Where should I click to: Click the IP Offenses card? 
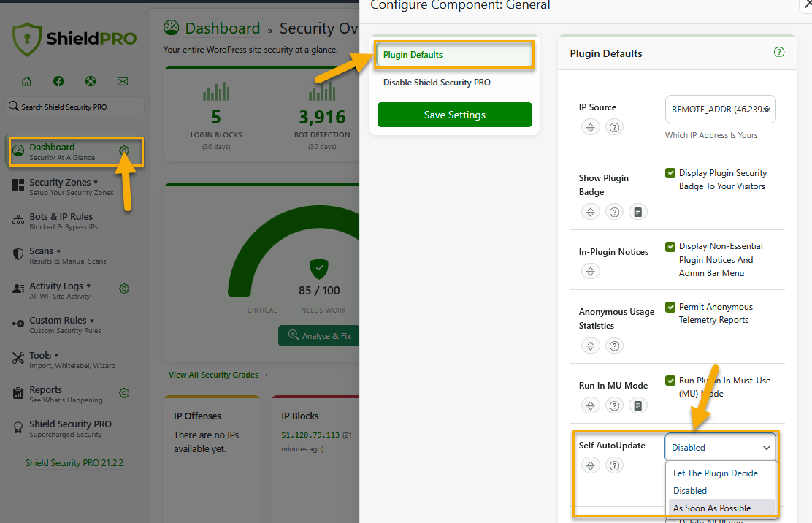pyautogui.click(x=212, y=459)
